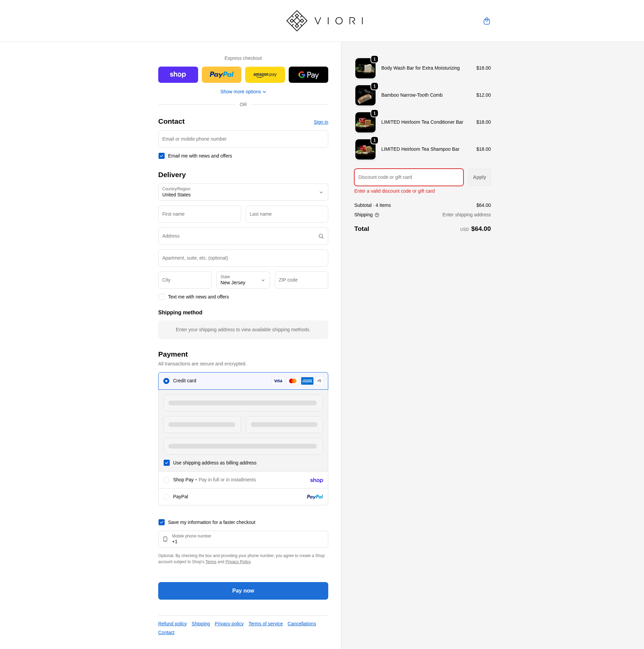Expand Show more options for express checkout
Screen dimensions: 644x649
243,92
